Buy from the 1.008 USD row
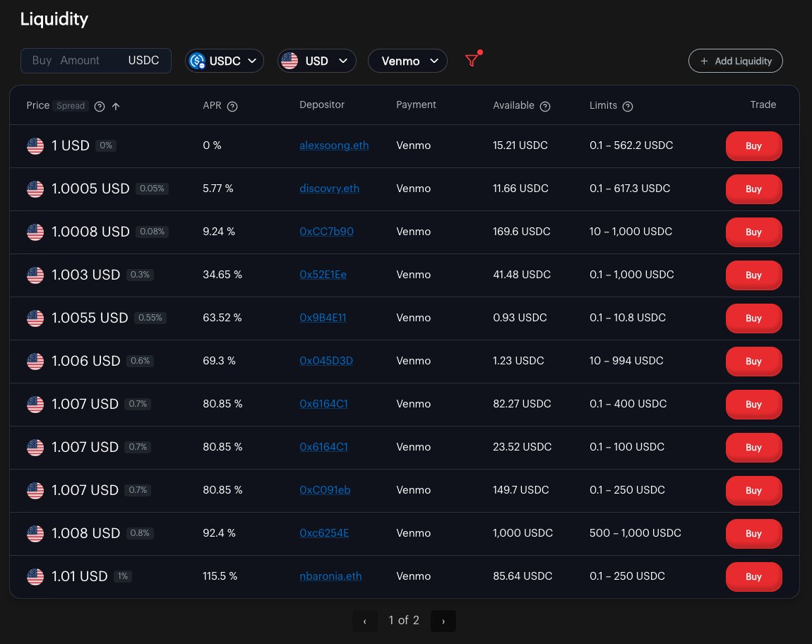The width and height of the screenshot is (812, 644). [753, 533]
